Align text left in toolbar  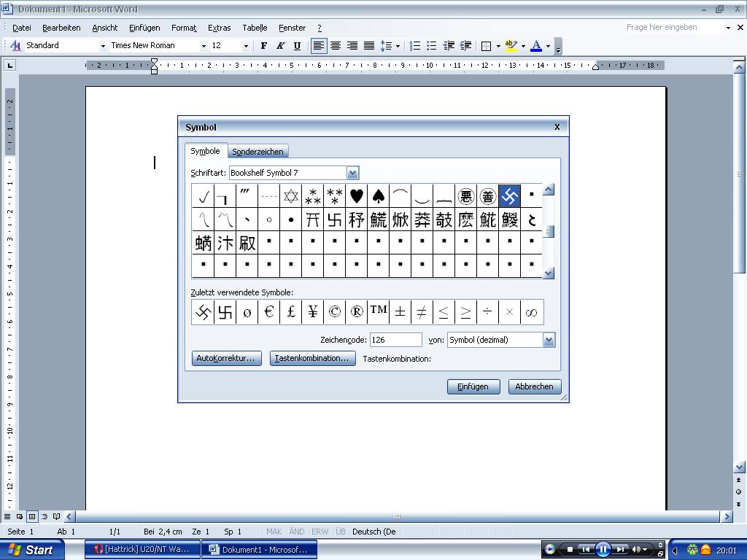[x=319, y=46]
